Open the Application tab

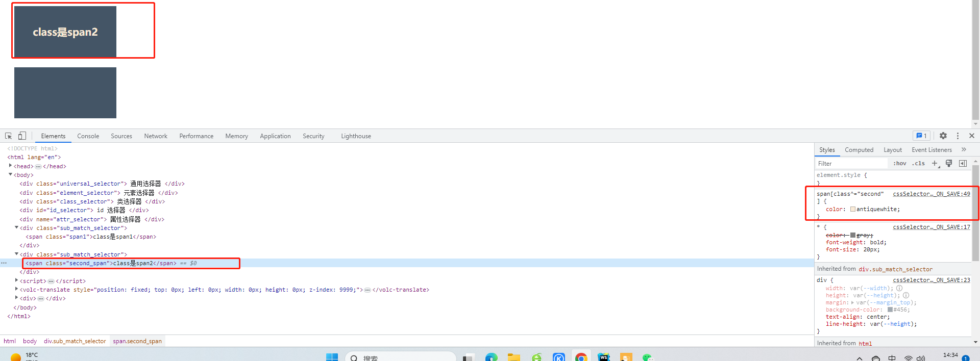click(275, 136)
